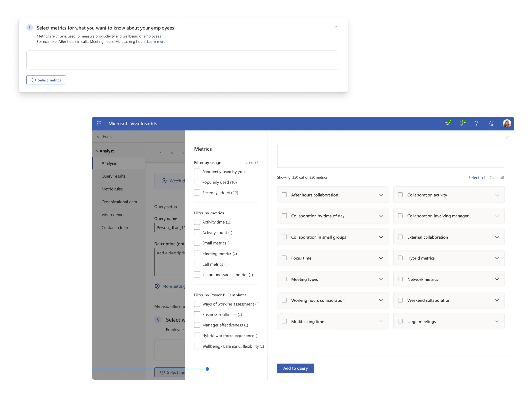This screenshot has height=398, width=532.
Task: Click the help question mark icon
Action: (476, 124)
